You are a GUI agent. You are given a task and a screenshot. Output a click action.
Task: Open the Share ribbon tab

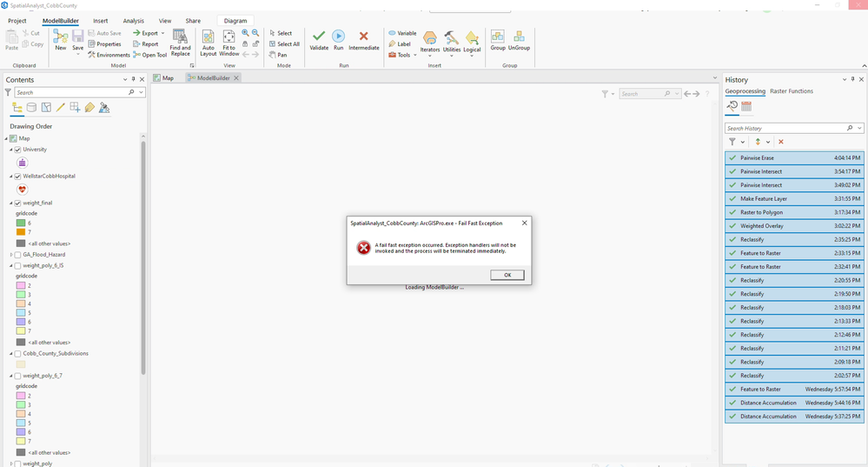193,21
